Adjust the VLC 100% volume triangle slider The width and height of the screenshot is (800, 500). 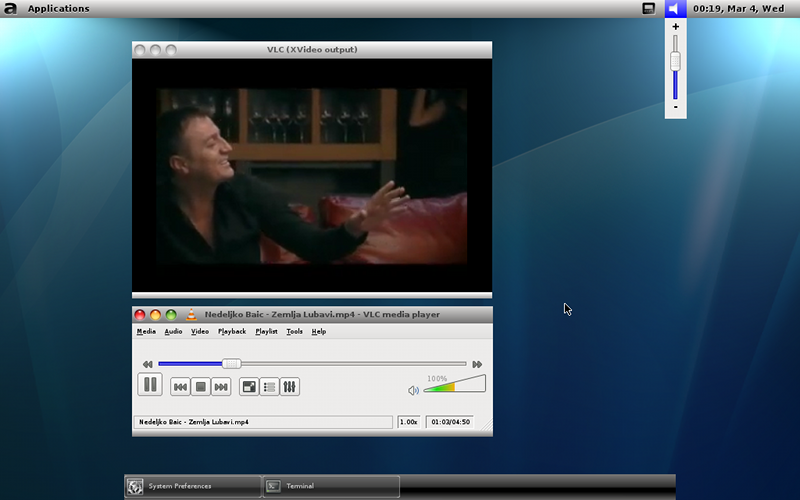pos(454,384)
